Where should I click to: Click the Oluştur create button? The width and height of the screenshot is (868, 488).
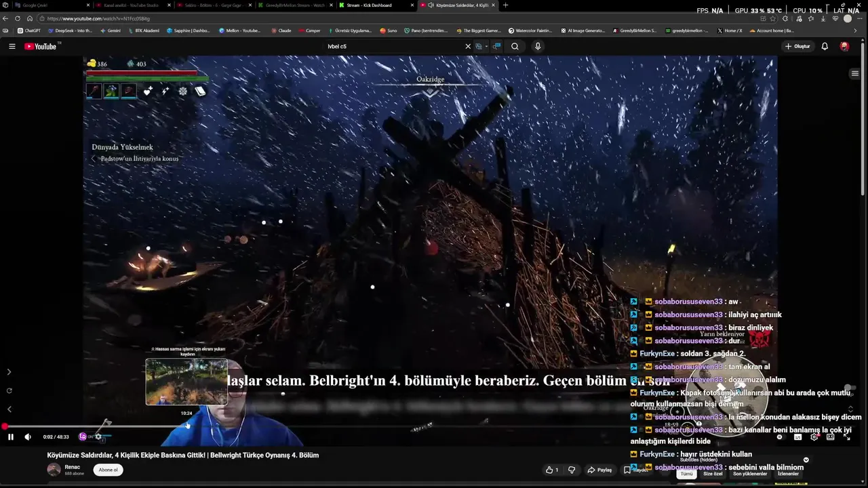[x=797, y=46]
